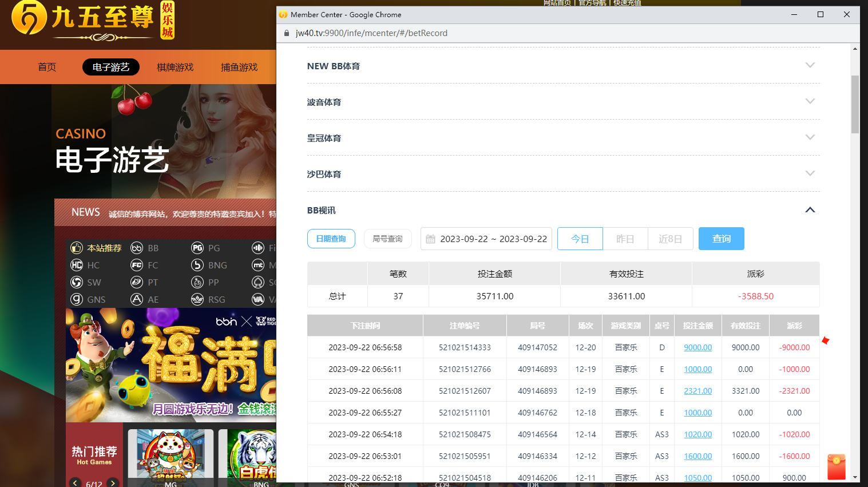Collapse the BB视讯 section
868x487 pixels.
(810, 210)
